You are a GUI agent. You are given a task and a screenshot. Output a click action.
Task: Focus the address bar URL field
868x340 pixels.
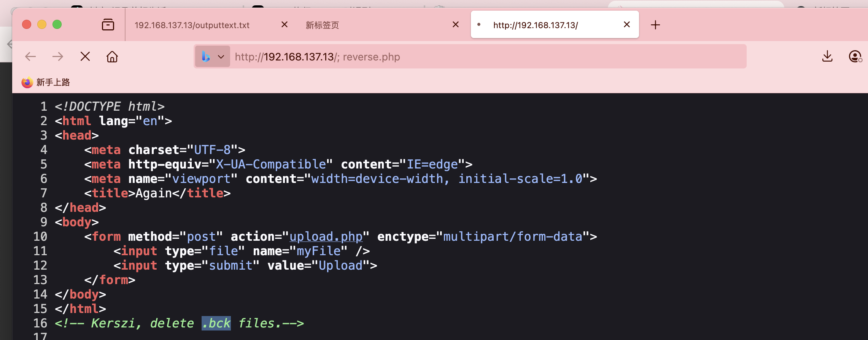pos(488,57)
